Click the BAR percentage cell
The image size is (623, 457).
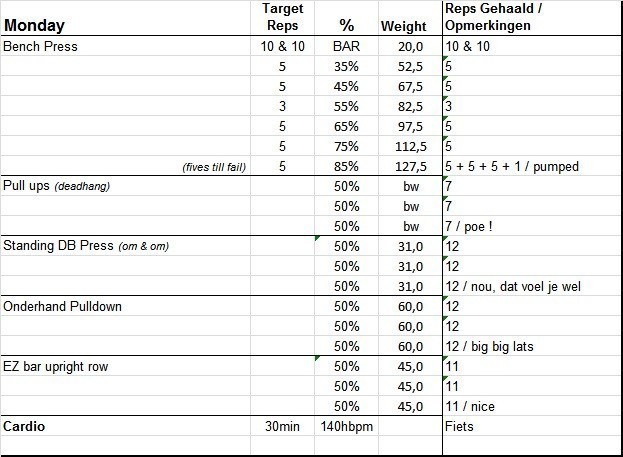(x=345, y=46)
